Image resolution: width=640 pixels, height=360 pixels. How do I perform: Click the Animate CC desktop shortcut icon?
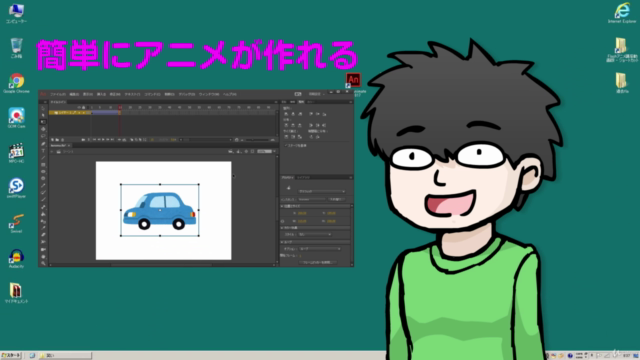tap(353, 80)
